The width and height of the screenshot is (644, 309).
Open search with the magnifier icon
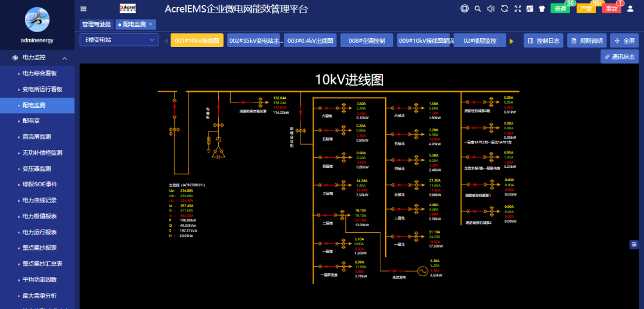click(478, 8)
